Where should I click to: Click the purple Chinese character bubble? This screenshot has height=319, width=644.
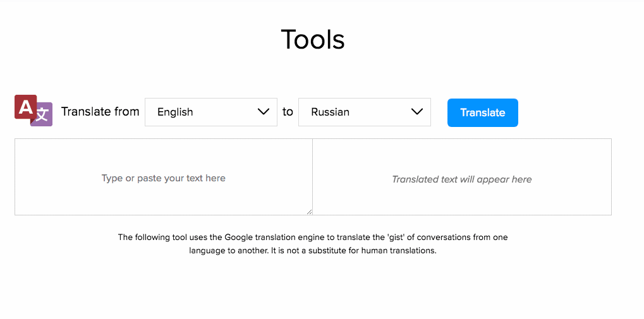pyautogui.click(x=42, y=115)
